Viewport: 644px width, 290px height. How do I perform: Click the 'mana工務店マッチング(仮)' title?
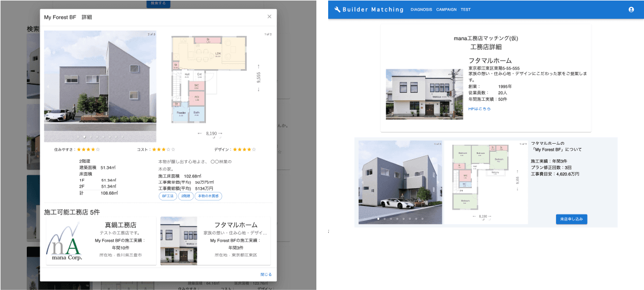pyautogui.click(x=486, y=39)
